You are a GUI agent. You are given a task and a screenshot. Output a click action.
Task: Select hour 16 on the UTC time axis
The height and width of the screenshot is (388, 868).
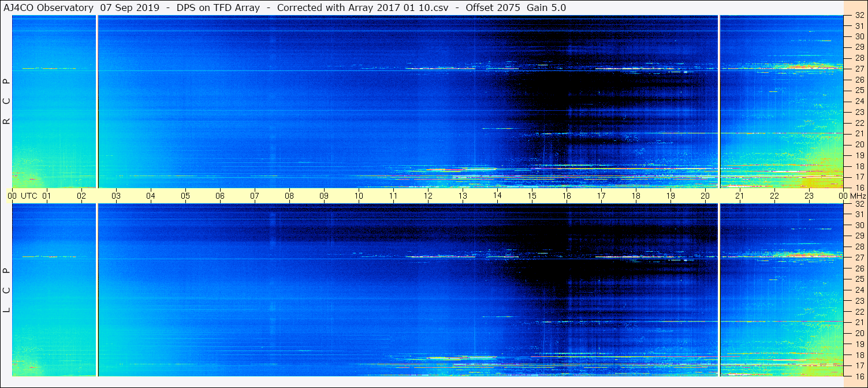[567, 196]
